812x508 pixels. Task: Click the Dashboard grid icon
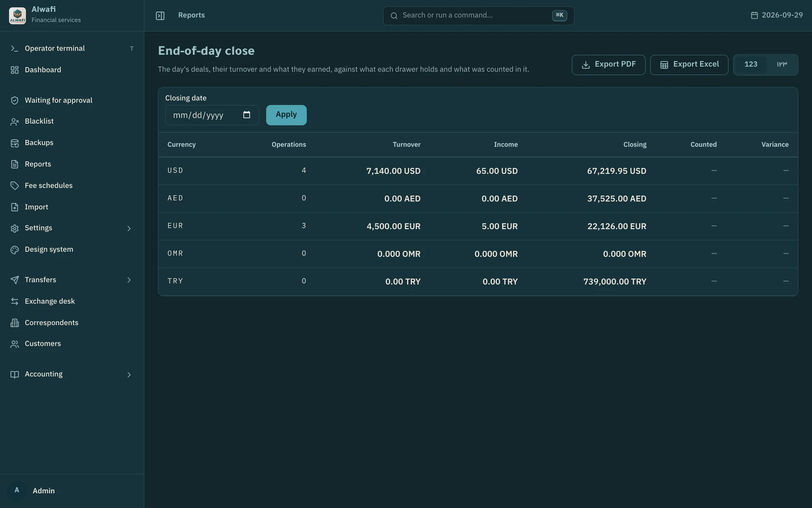pyautogui.click(x=14, y=70)
